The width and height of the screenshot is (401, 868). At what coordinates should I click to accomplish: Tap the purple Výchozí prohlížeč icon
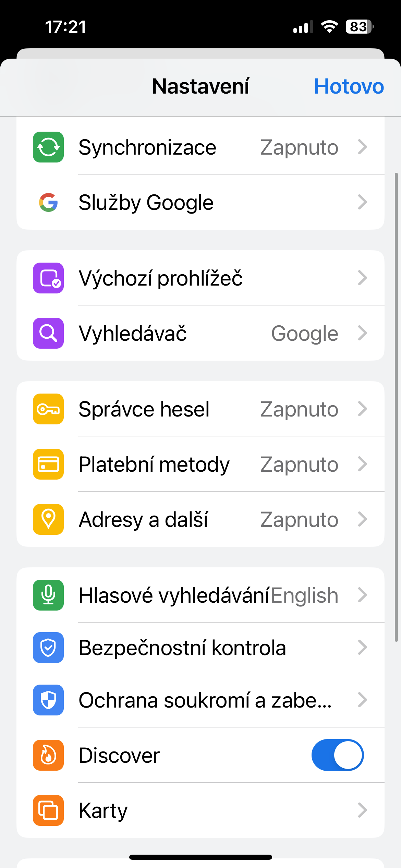(x=48, y=278)
